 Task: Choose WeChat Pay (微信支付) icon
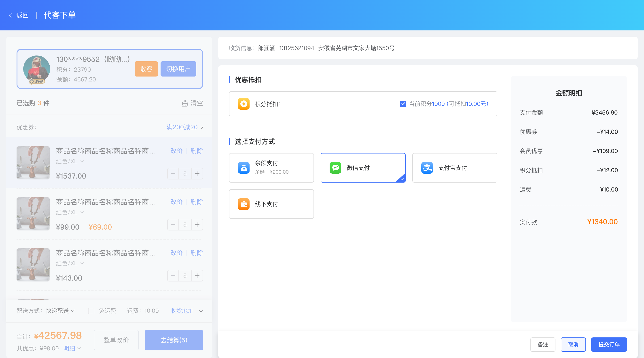click(335, 168)
